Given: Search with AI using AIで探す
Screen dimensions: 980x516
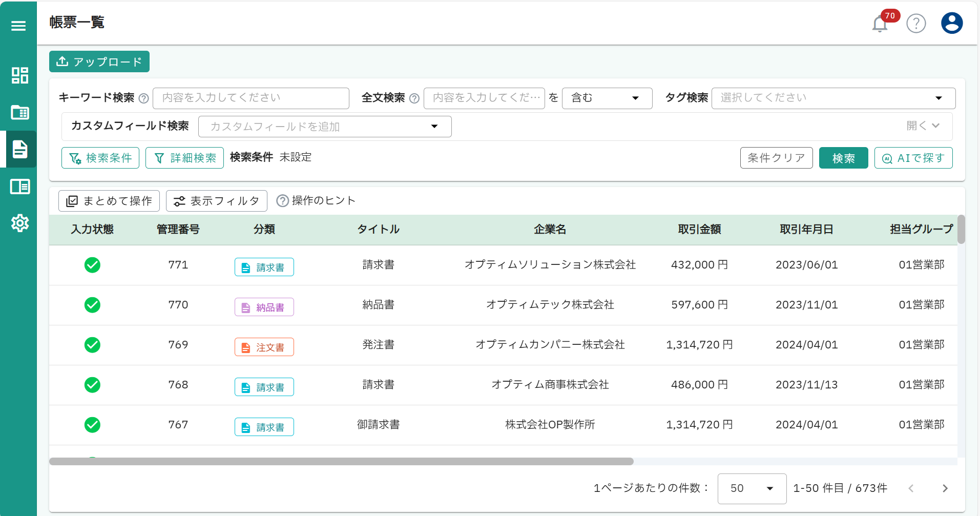Looking at the screenshot, I should 913,158.
